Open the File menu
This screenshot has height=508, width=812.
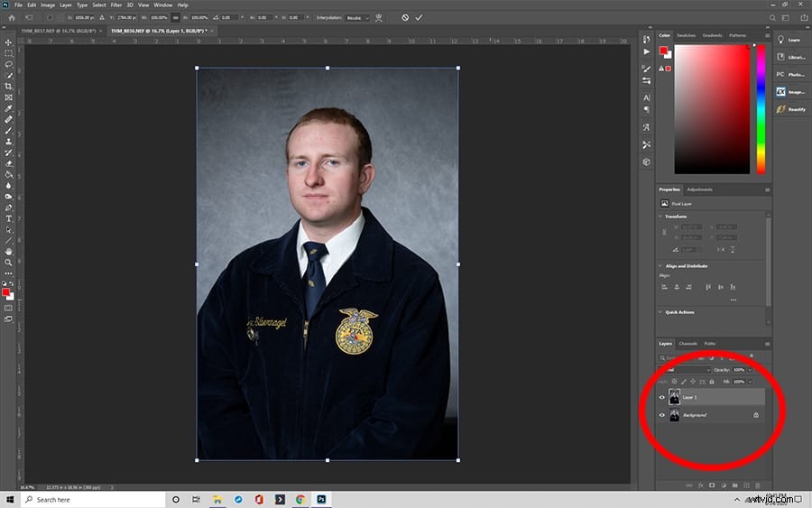(x=18, y=5)
